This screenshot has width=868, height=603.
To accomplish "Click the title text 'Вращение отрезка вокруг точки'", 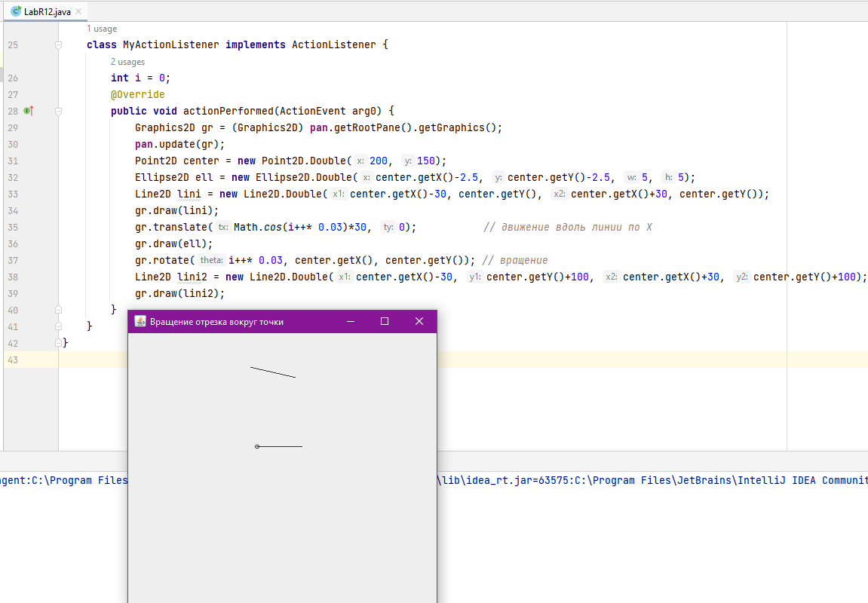I will coord(216,322).
